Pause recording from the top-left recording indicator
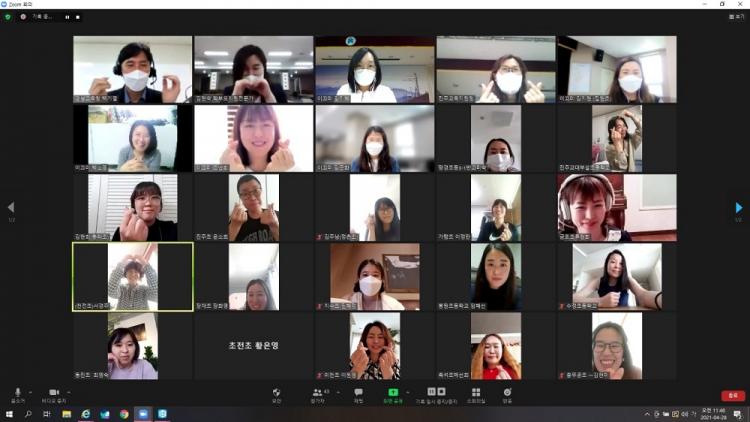This screenshot has width=750, height=422. click(x=68, y=17)
